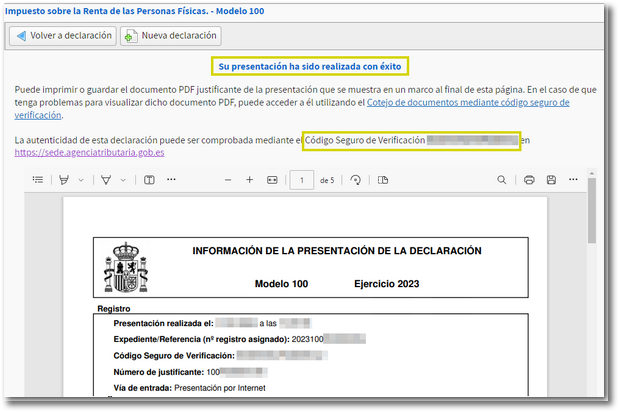Click the 'Nueva declaración' button
The width and height of the screenshot is (619, 412).
(x=170, y=35)
